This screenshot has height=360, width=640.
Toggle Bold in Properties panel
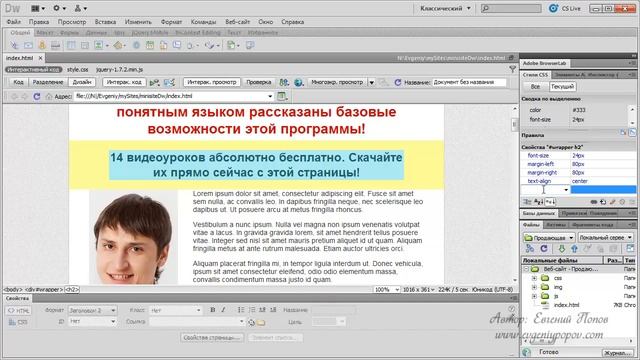point(213,310)
